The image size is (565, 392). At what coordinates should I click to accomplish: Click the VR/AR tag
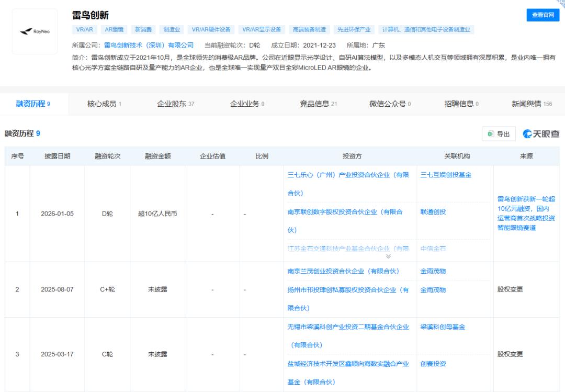pos(84,30)
